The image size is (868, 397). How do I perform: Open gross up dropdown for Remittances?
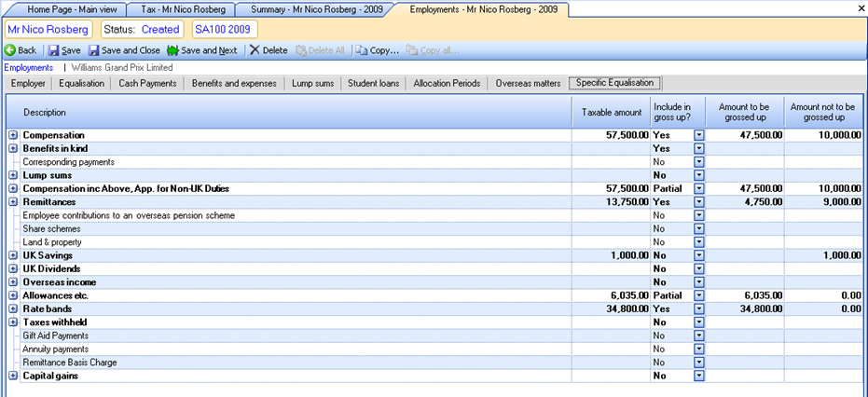698,202
